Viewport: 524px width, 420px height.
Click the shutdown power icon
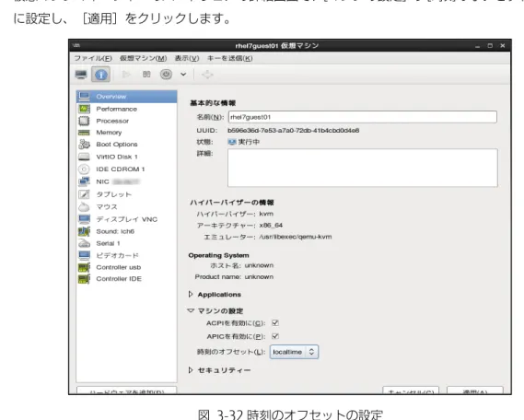tap(166, 75)
